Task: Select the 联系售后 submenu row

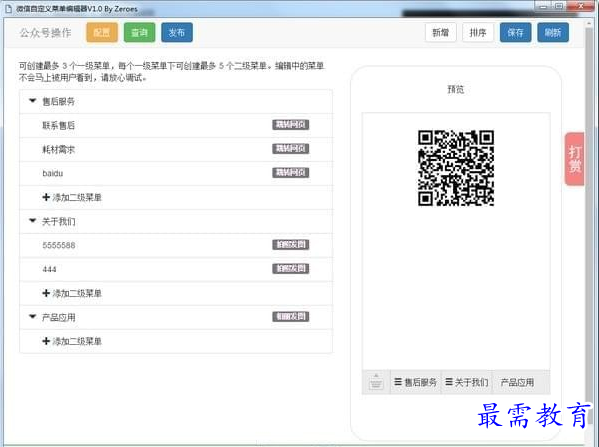Action: pos(176,125)
